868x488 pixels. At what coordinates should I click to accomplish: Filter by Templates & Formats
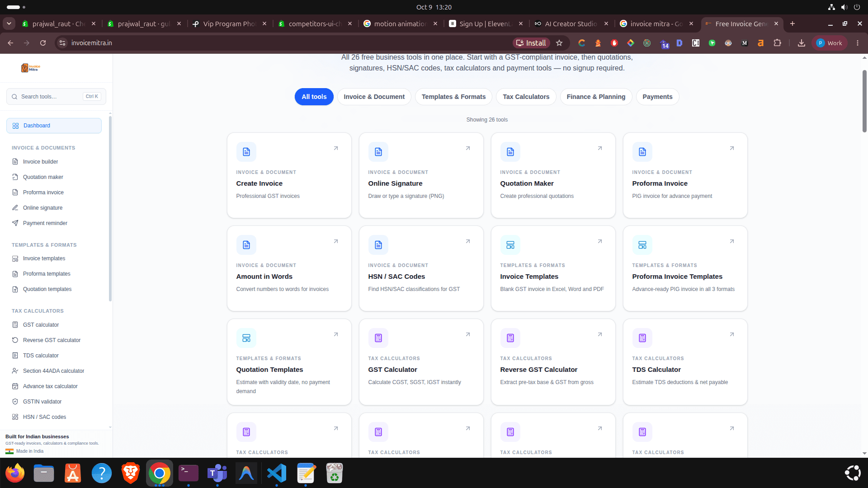click(453, 97)
